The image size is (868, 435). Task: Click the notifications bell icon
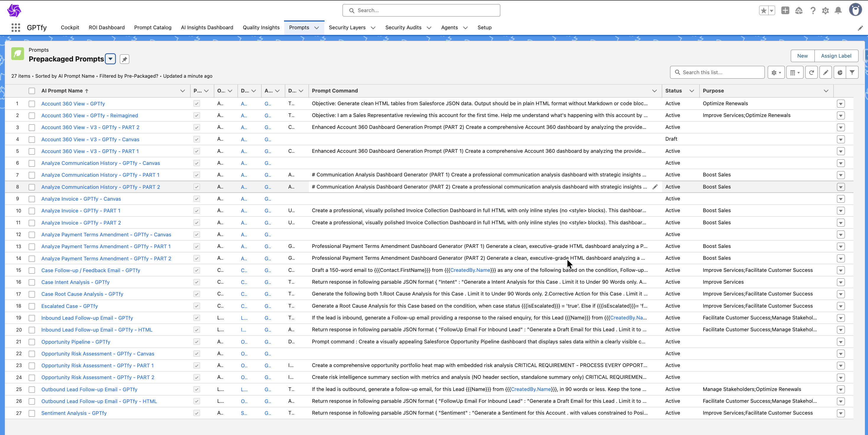click(x=838, y=11)
